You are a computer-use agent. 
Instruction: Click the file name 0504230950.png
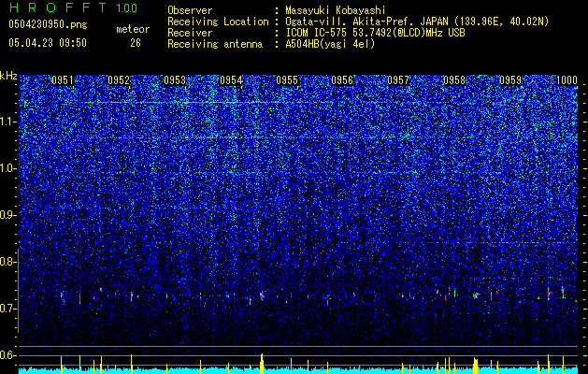48,24
